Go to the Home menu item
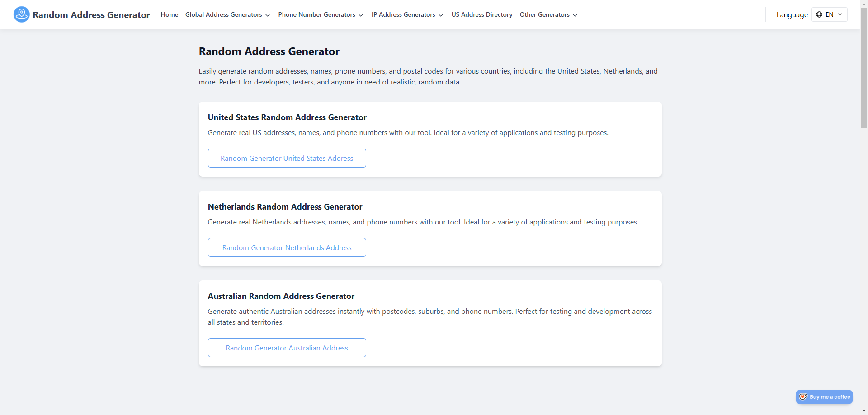Viewport: 868px width, 415px height. click(170, 14)
